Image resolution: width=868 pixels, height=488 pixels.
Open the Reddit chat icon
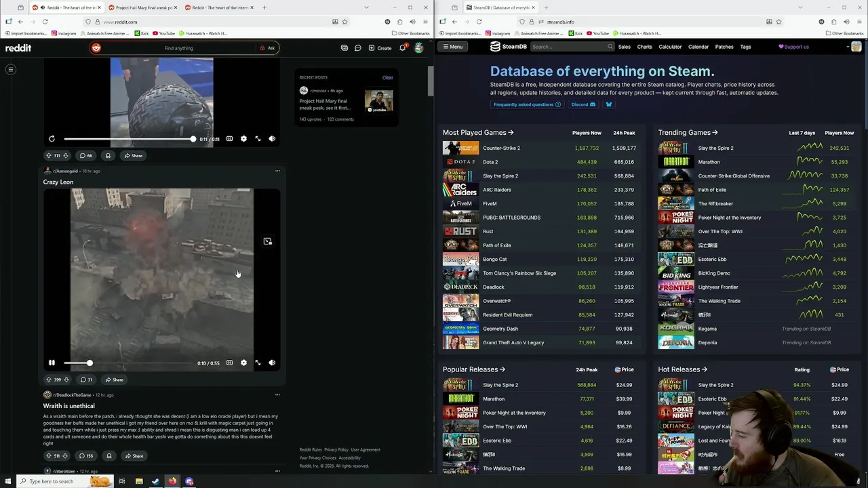(x=358, y=48)
